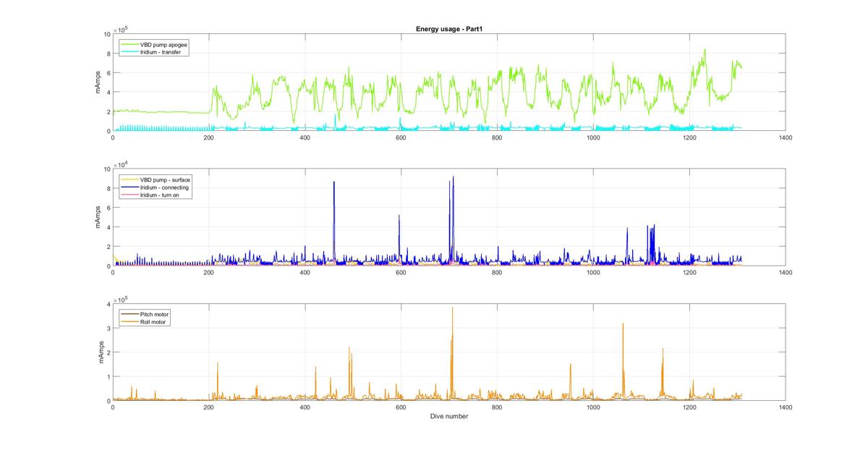Click the 'mAmps' label of the VBD pump apogee plot
This screenshot has width=868, height=450.
tap(98, 82)
